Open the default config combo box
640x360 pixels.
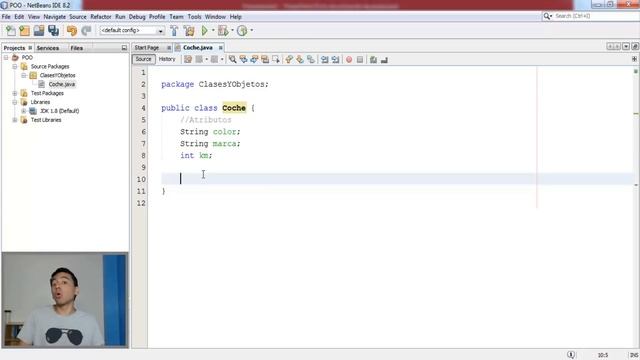(131, 31)
